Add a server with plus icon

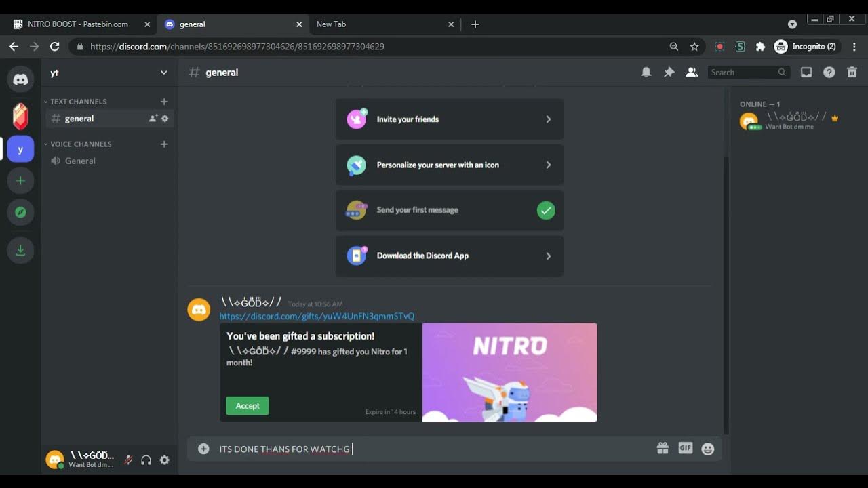20,180
